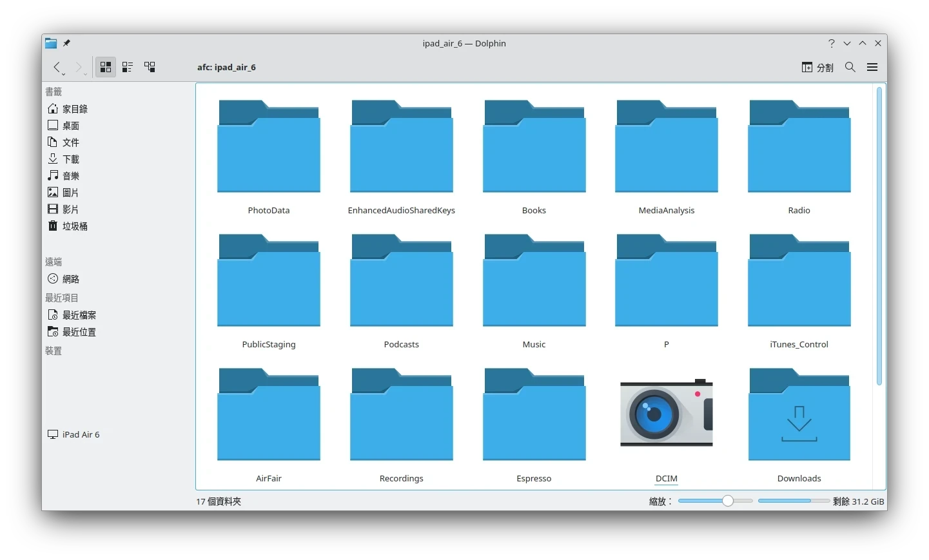The image size is (929, 560).
Task: Open 最近檔案 recent files
Action: click(79, 315)
